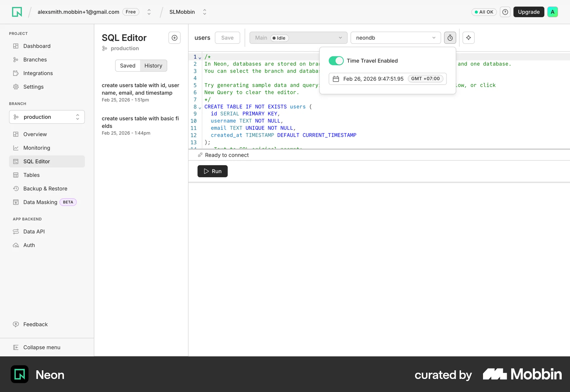The height and width of the screenshot is (392, 570).
Task: Run the SQL query
Action: (213, 171)
